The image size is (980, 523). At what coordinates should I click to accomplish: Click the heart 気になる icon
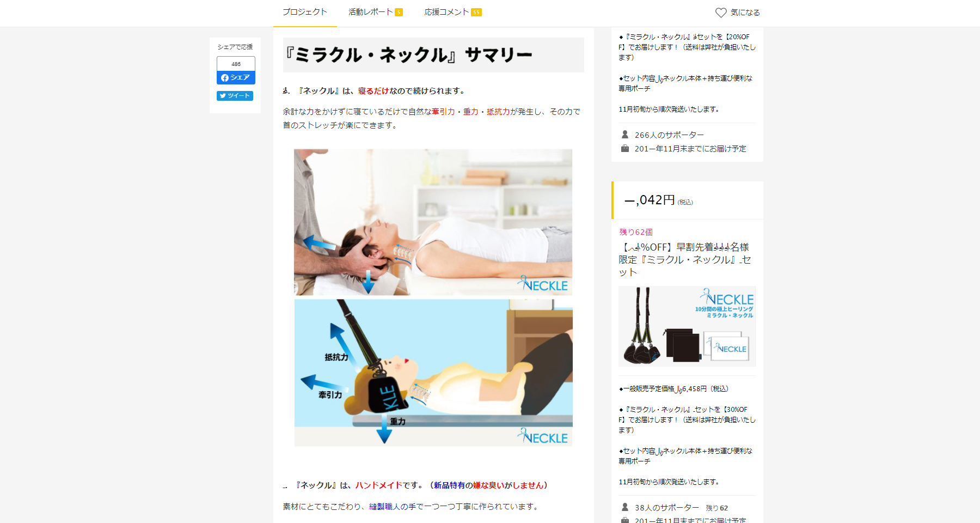tap(721, 13)
